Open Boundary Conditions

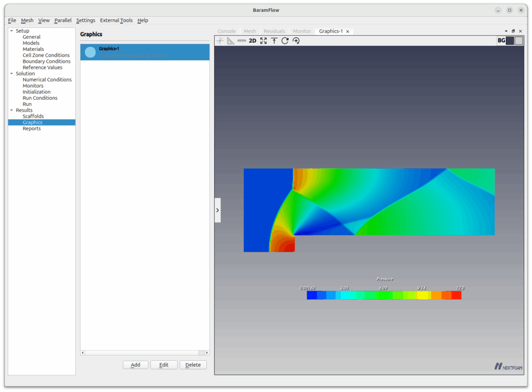click(x=46, y=61)
